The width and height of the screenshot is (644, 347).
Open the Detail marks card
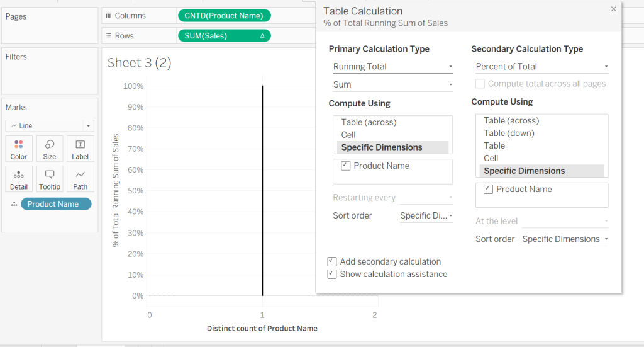coord(18,179)
